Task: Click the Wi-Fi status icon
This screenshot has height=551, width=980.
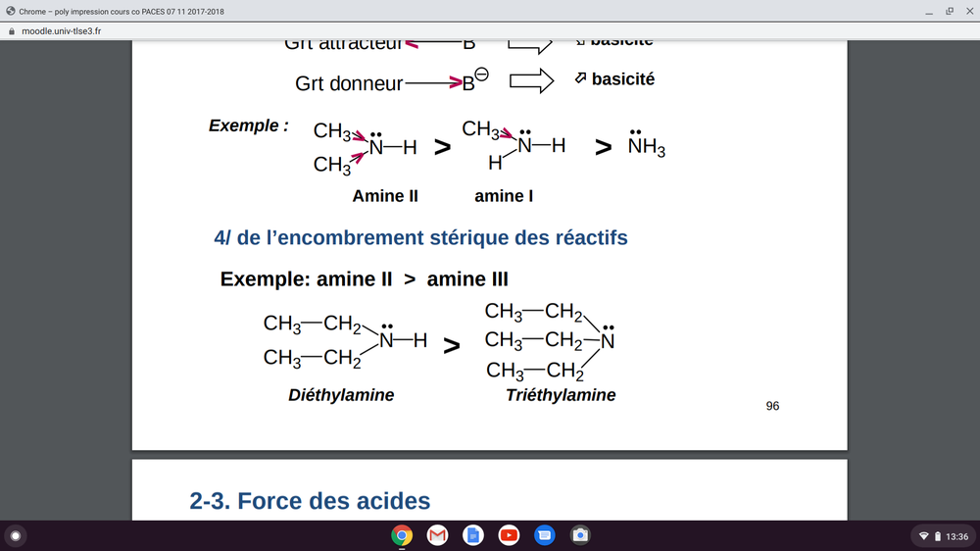Action: [922, 536]
